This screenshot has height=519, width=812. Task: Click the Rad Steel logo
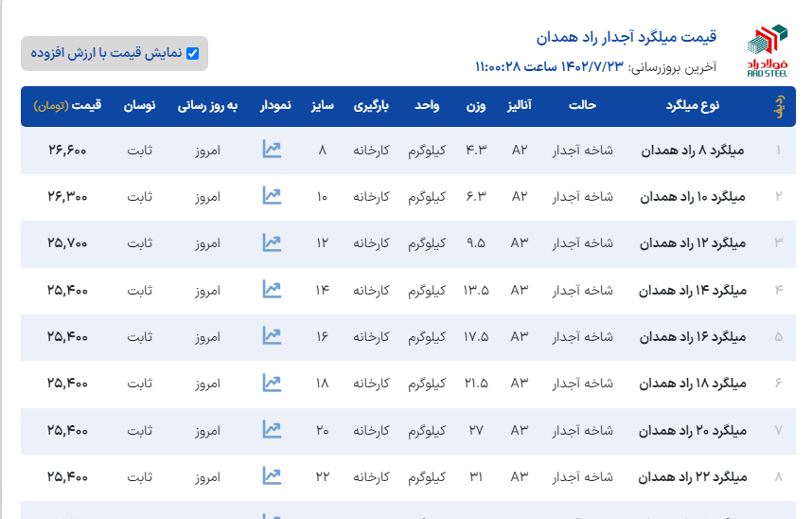coord(767,49)
